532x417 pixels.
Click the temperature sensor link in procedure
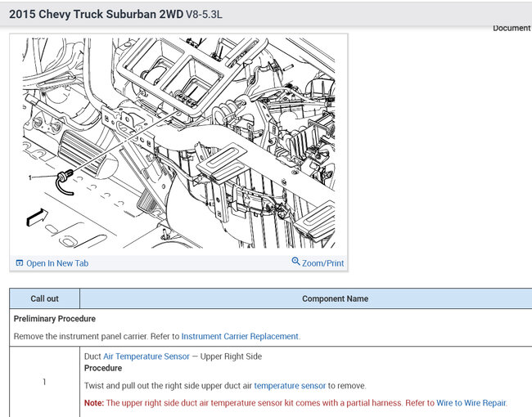click(x=290, y=386)
